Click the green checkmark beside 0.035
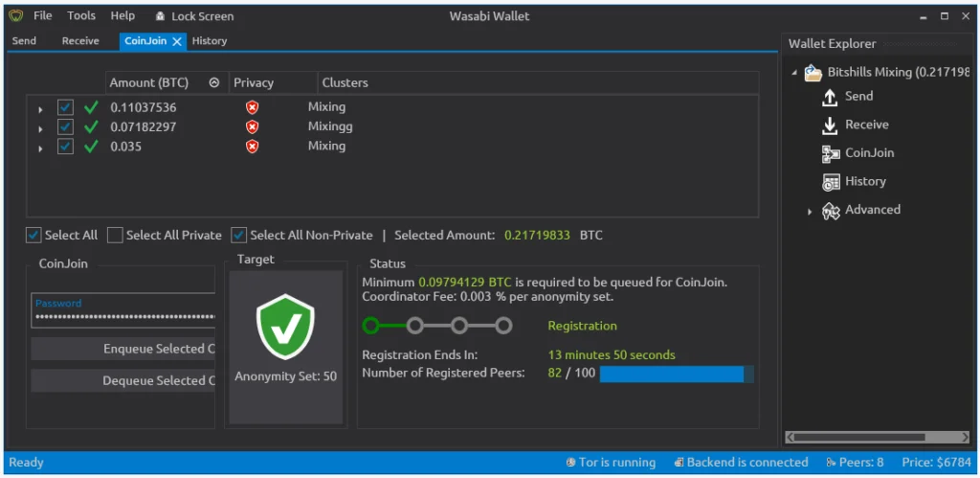Image resolution: width=980 pixels, height=478 pixels. tap(91, 147)
